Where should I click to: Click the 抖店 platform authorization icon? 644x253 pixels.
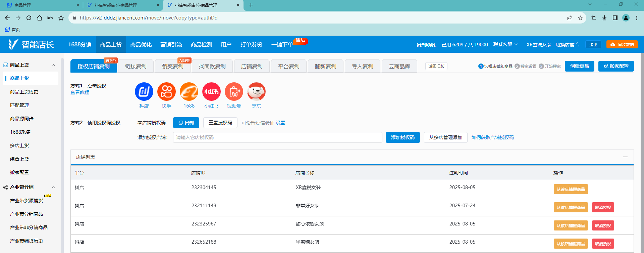click(x=144, y=92)
